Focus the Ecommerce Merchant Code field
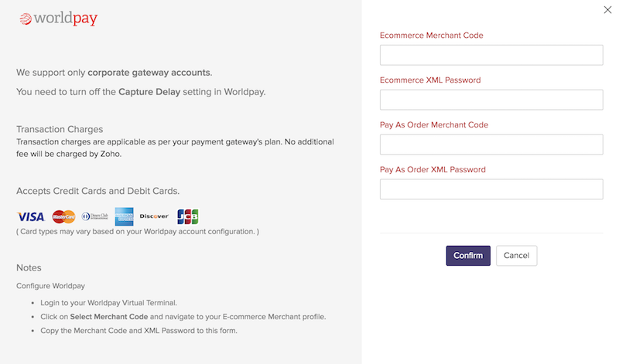 [491, 55]
